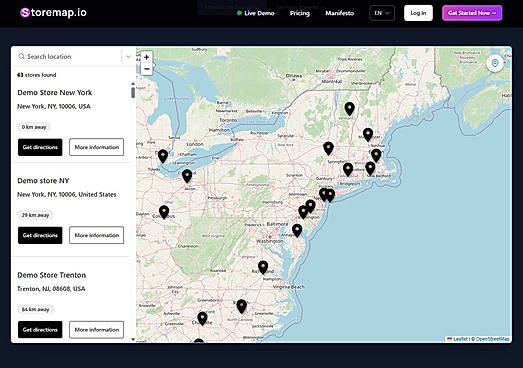This screenshot has height=368, width=523.
Task: Select the marker near Detroit
Action: click(163, 156)
